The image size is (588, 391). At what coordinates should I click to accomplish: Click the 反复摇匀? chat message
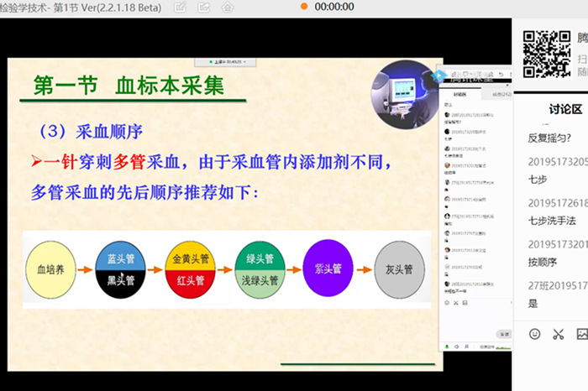(x=550, y=138)
